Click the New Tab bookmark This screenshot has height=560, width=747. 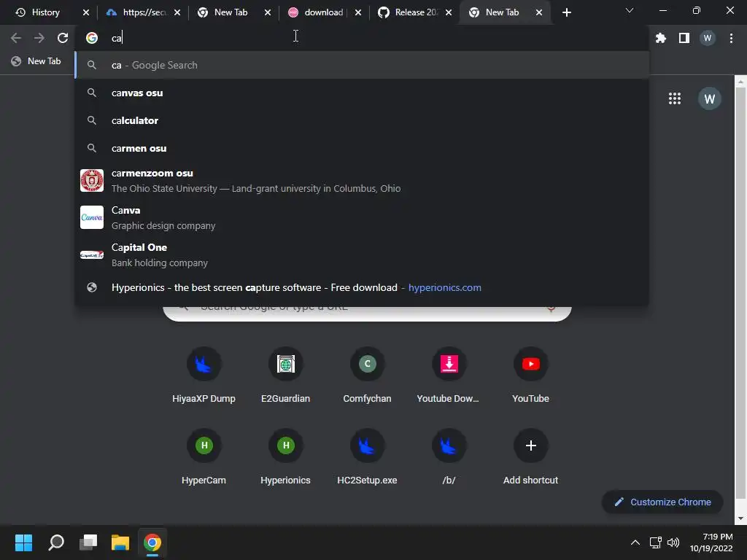click(x=36, y=61)
